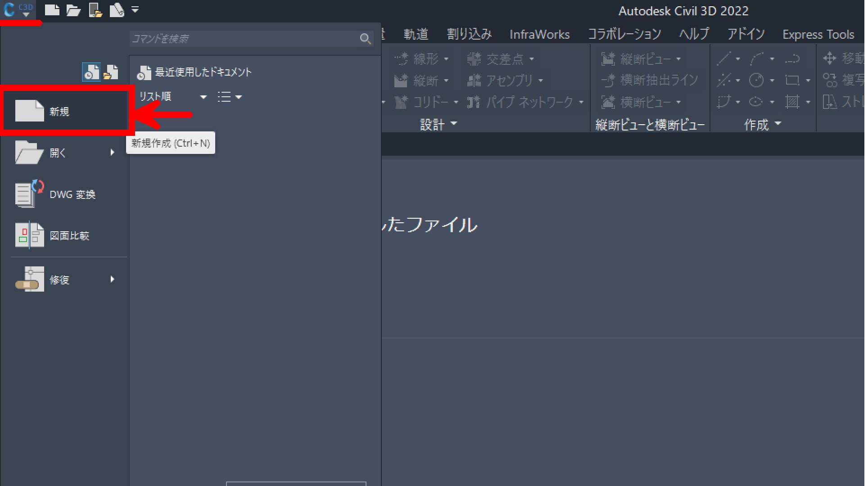Open the 軌道 ribbon tab
The width and height of the screenshot is (868, 486).
pos(416,34)
